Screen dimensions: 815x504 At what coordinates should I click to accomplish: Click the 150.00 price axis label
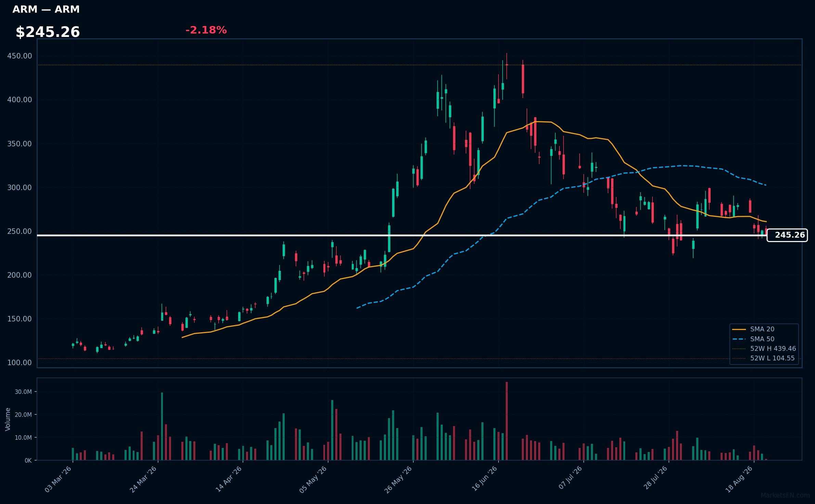click(20, 319)
